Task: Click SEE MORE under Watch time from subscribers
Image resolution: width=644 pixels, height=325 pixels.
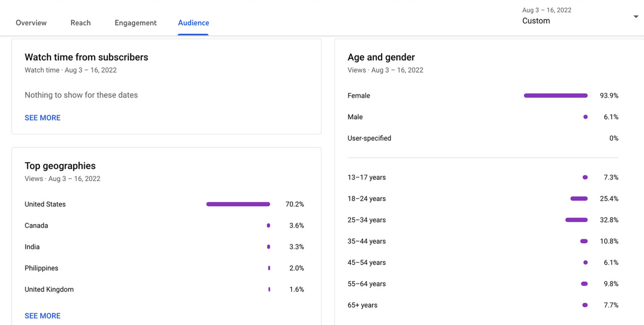Action: pyautogui.click(x=42, y=118)
